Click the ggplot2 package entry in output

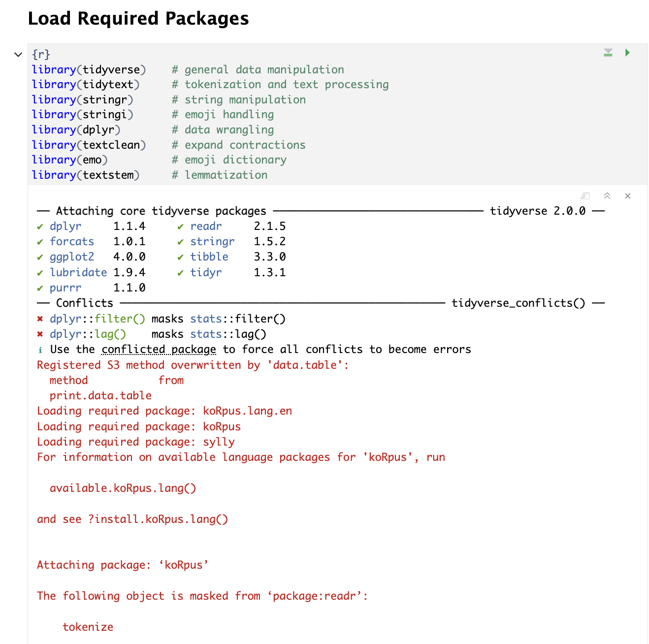pos(72,257)
